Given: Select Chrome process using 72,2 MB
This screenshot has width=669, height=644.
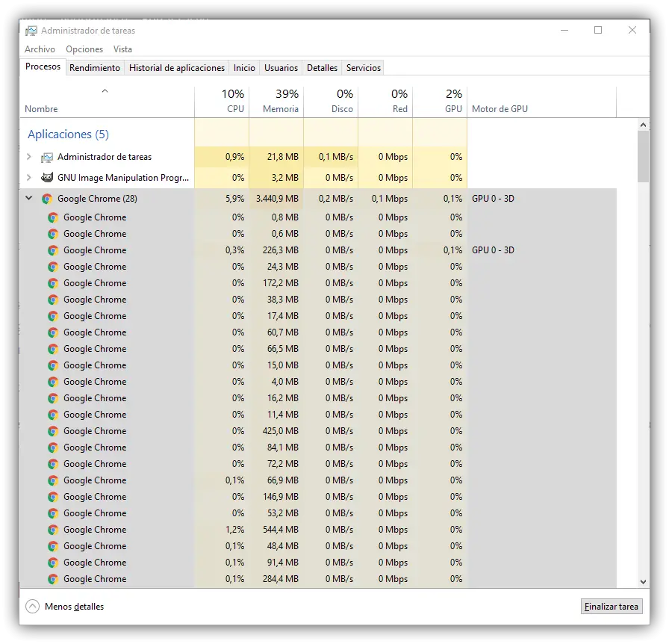Looking at the screenshot, I should tap(318, 464).
